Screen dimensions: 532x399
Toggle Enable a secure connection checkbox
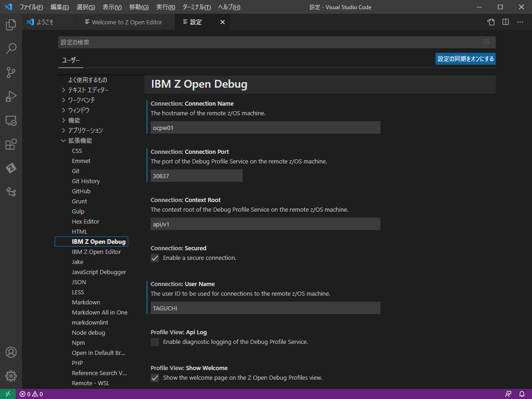pyautogui.click(x=155, y=258)
